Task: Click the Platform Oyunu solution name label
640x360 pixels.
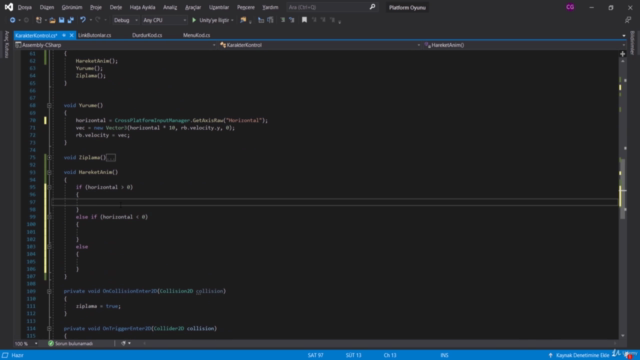Action: [407, 7]
